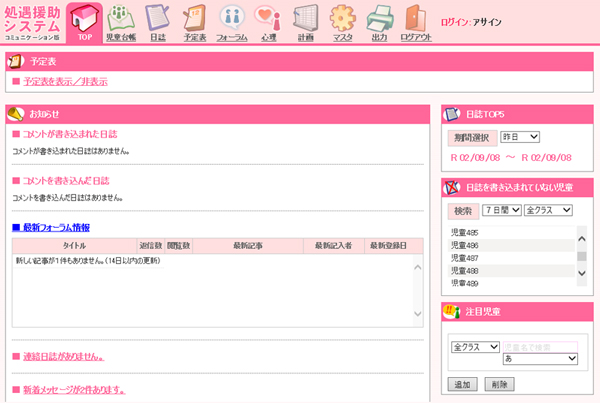This screenshot has width=600, height=403.
Task: Click the 児童名で検索 input field
Action: [x=541, y=346]
